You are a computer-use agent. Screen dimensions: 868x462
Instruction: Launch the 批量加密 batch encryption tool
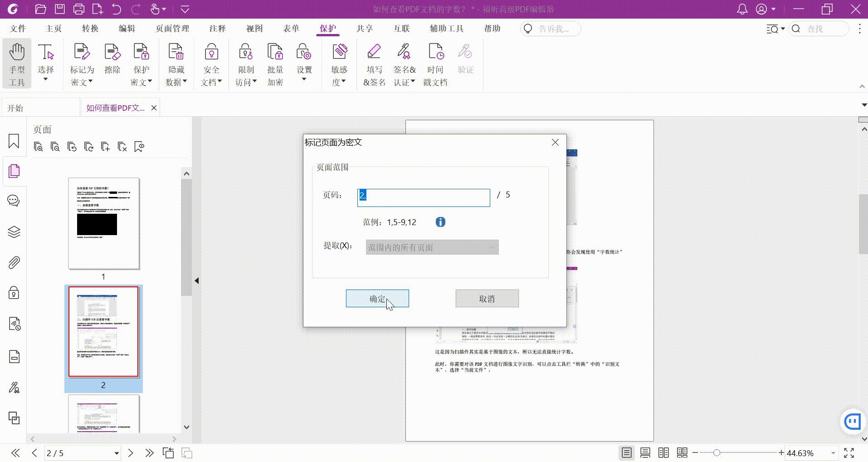coord(275,64)
